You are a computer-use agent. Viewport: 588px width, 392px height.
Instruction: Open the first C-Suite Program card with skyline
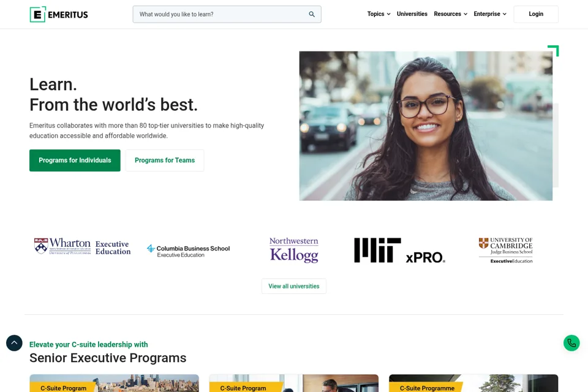[x=115, y=383]
